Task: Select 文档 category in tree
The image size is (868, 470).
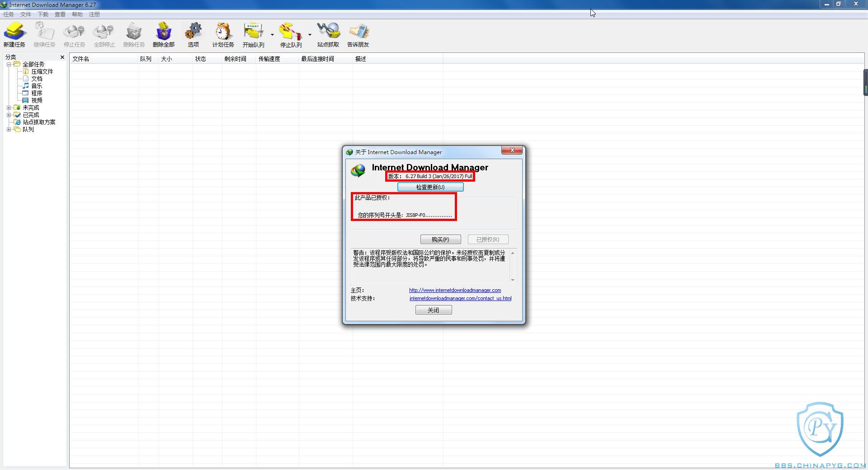Action: pos(37,79)
